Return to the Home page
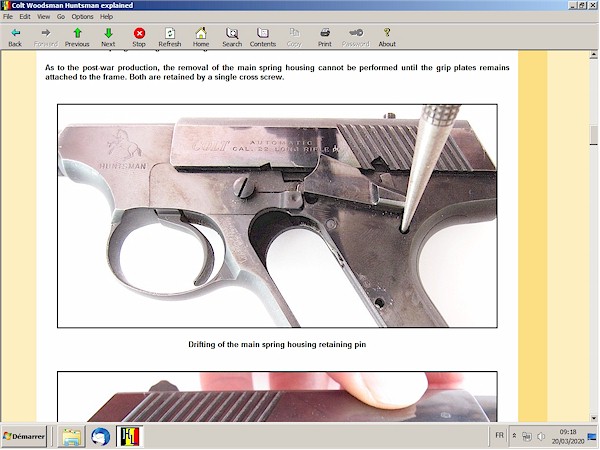Viewport: 600px width, 450px height. click(x=201, y=37)
